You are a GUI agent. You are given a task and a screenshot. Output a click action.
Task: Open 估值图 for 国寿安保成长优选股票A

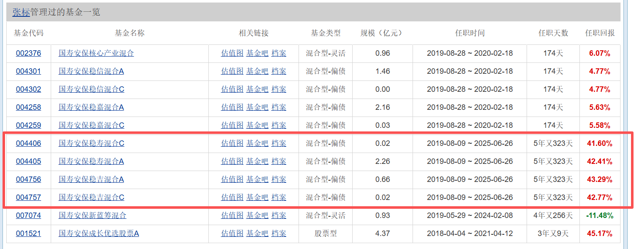click(x=232, y=233)
